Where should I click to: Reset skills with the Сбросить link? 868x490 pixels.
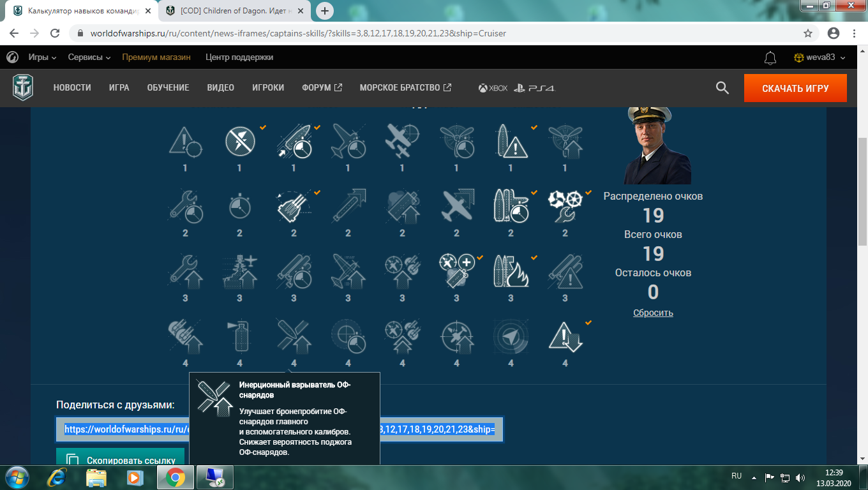coord(653,313)
